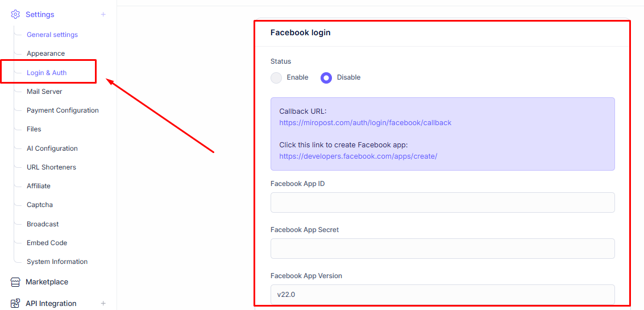Focus the Facebook App ID field
This screenshot has height=310, width=644.
442,202
